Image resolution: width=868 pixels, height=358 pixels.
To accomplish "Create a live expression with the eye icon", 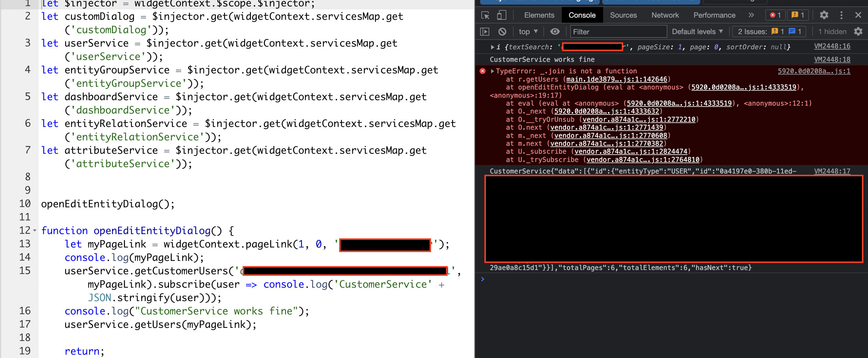I will pos(555,31).
